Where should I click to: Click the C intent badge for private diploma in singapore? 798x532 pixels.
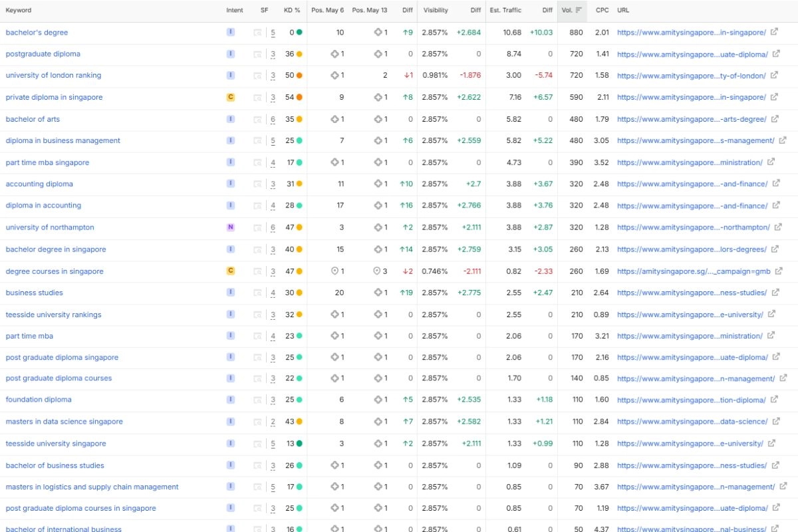coord(231,97)
